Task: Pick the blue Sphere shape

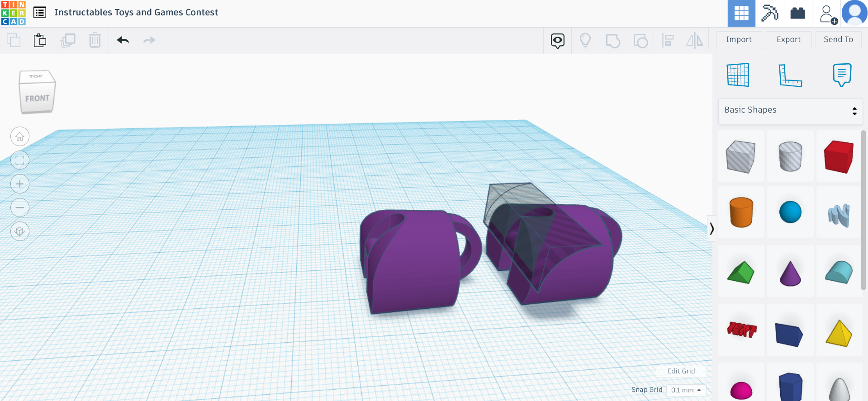Action: [790, 212]
